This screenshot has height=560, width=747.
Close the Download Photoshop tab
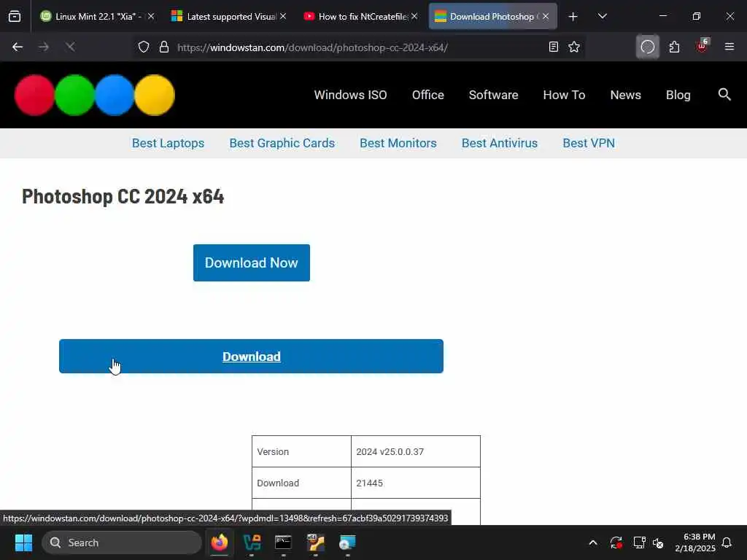[x=546, y=17]
